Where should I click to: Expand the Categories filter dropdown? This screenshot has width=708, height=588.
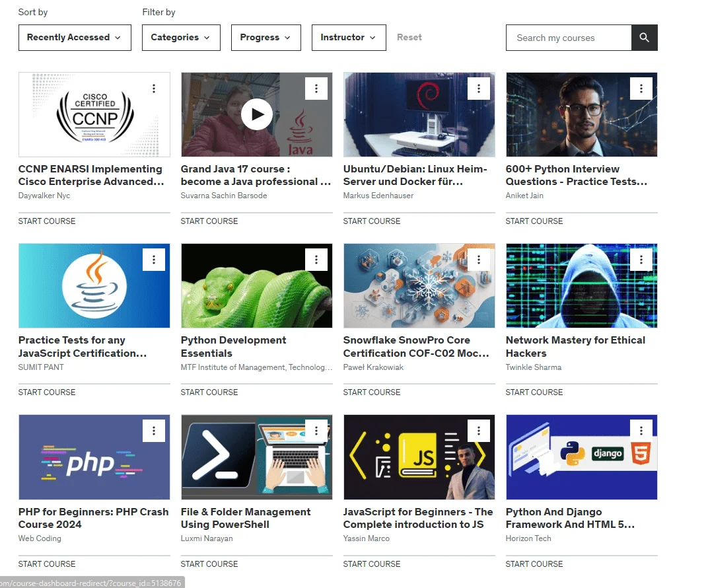pos(181,38)
